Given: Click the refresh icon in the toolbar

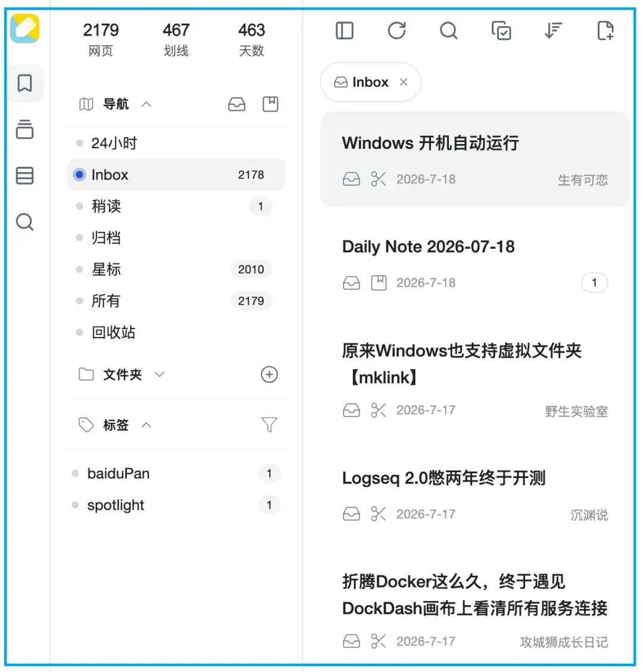Looking at the screenshot, I should coord(397,31).
